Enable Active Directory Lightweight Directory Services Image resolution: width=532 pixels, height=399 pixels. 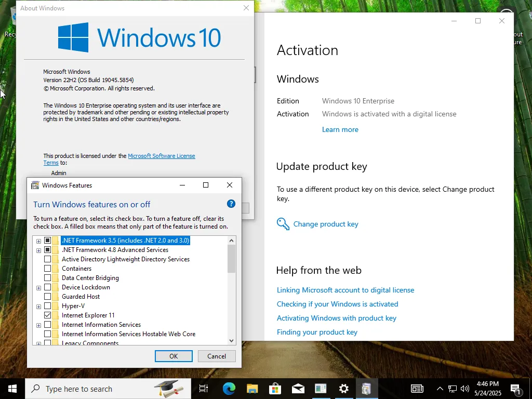[47, 259]
